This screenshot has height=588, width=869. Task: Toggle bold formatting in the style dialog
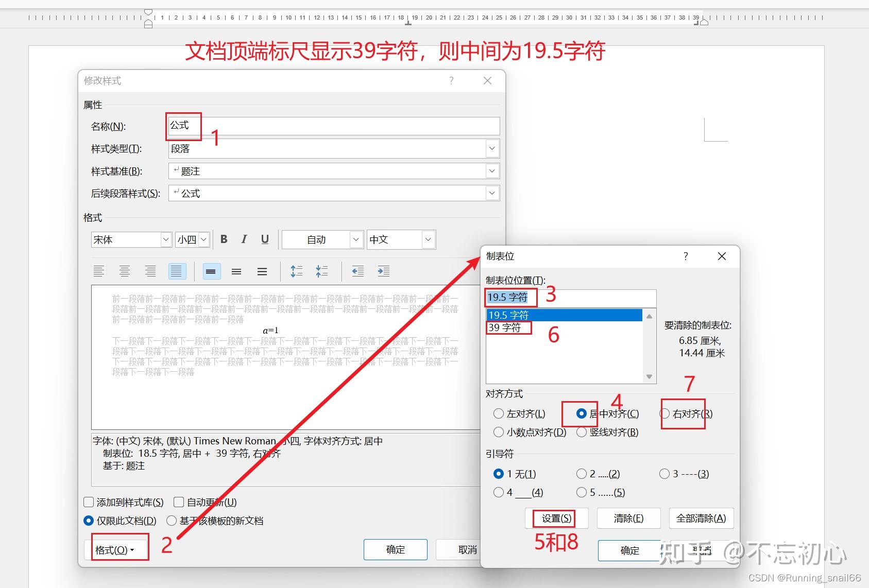[x=224, y=239]
